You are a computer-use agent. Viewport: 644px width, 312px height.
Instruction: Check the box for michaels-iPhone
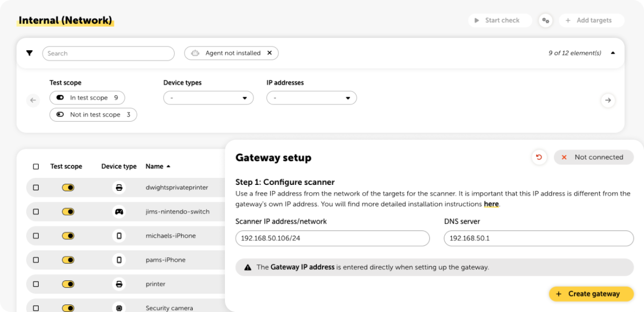tap(36, 236)
